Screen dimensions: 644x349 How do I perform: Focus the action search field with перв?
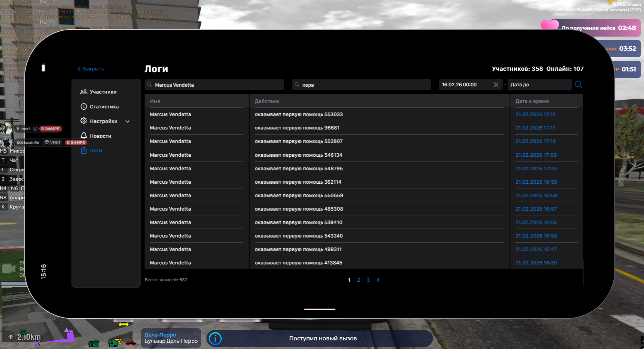361,85
